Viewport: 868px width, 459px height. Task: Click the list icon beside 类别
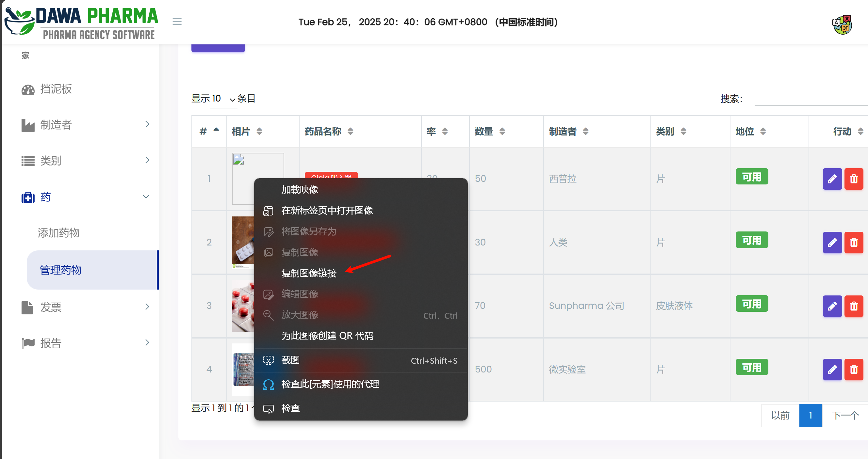pyautogui.click(x=28, y=161)
